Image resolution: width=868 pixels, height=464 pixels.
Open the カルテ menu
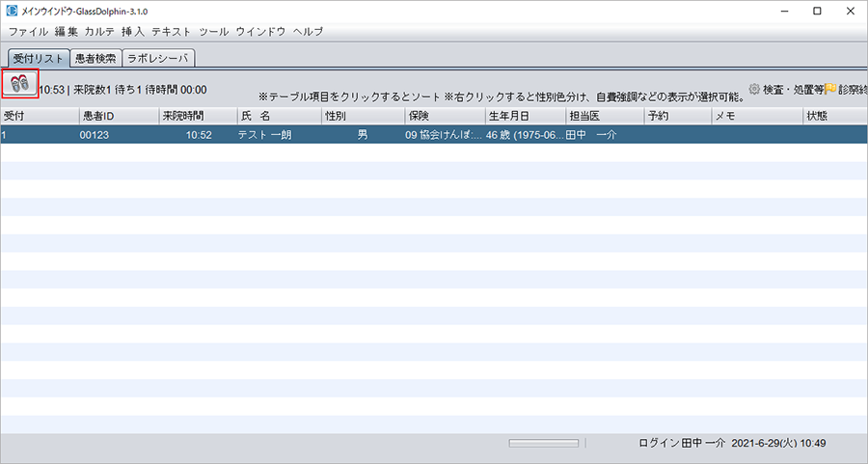pos(99,32)
